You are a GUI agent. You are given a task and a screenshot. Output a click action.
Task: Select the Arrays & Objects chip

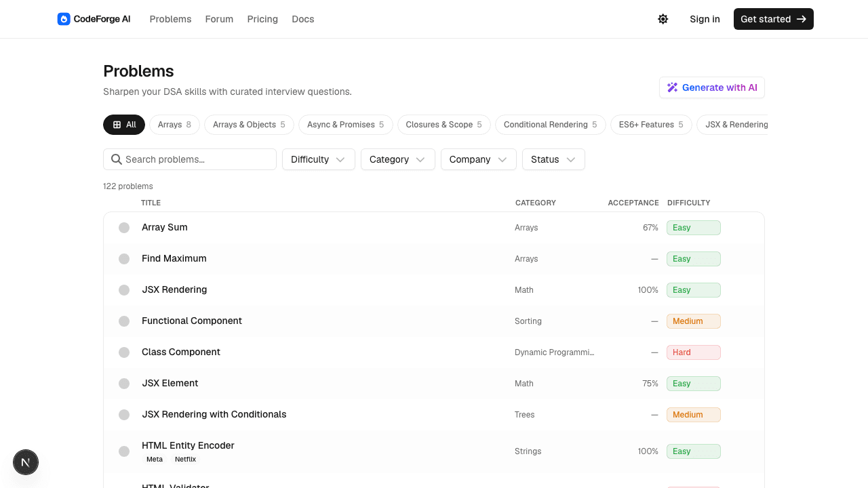click(x=249, y=125)
